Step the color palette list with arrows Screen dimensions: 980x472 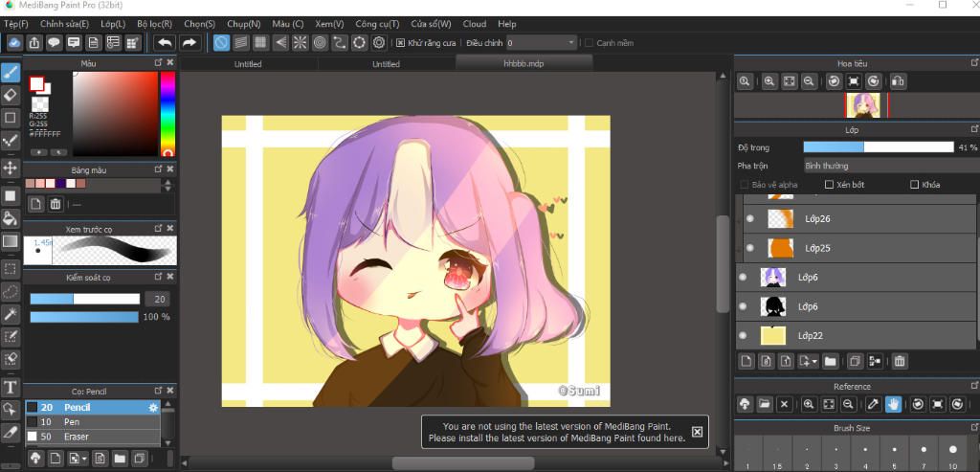(167, 185)
